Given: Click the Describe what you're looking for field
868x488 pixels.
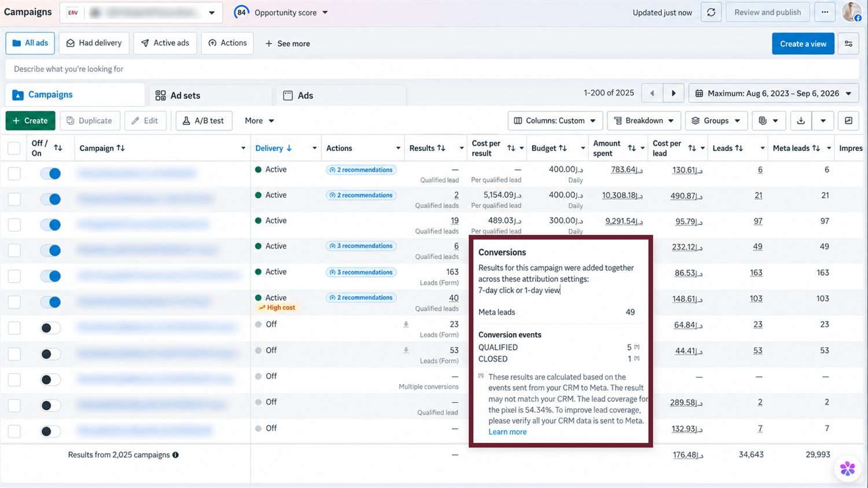Looking at the screenshot, I should (432, 69).
